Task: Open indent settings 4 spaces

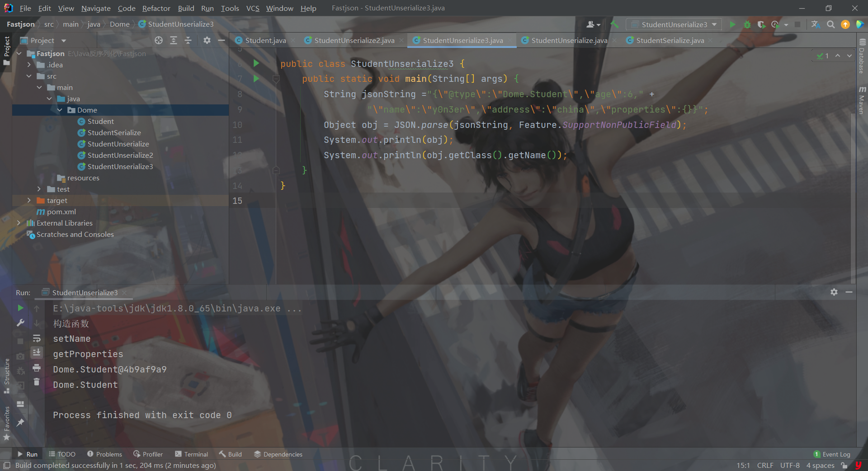Action: pyautogui.click(x=820, y=465)
